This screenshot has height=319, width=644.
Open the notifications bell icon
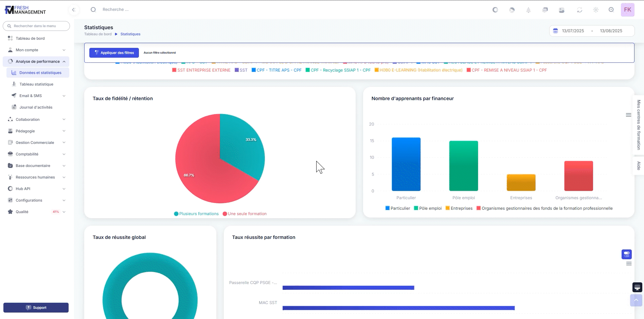[528, 10]
